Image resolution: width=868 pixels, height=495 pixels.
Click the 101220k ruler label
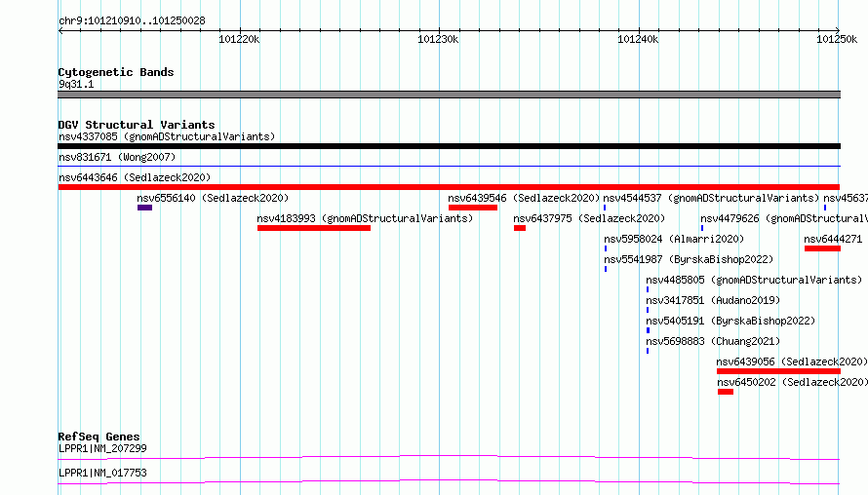click(x=239, y=39)
